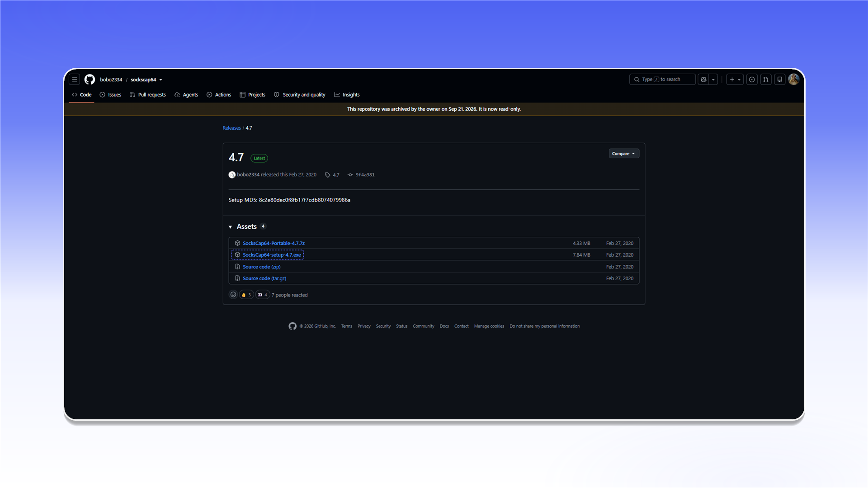The height and width of the screenshot is (488, 868).
Task: Open the Pull requests tab
Action: 148,95
